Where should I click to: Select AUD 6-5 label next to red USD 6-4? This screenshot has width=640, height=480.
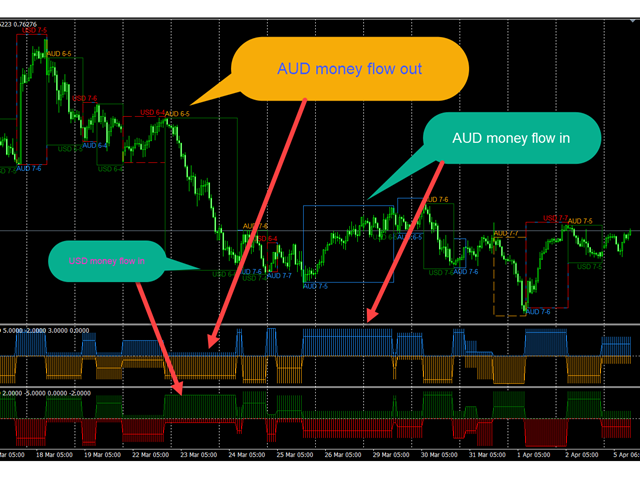(x=177, y=114)
